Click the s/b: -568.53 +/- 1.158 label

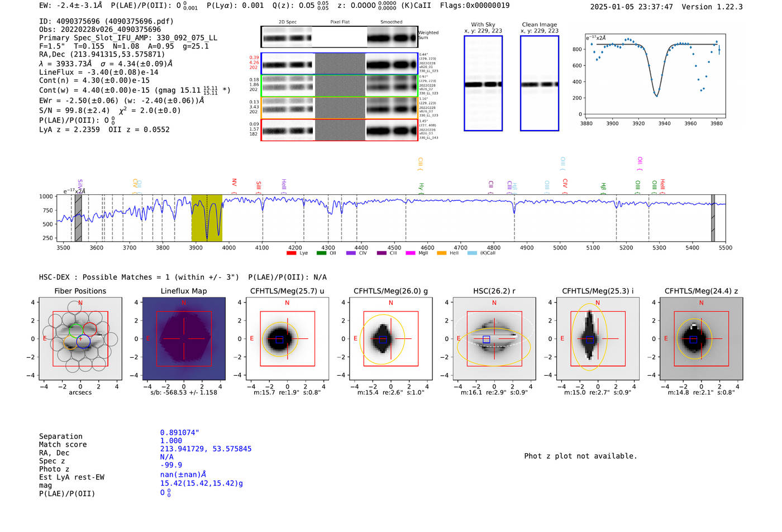pyautogui.click(x=184, y=392)
